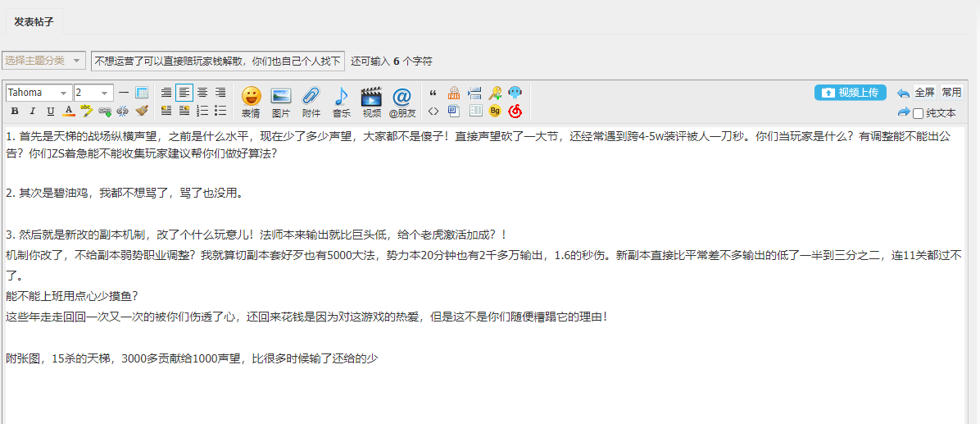This screenshot has width=980, height=424.
Task: Mention a friend with @朋友
Action: click(402, 102)
